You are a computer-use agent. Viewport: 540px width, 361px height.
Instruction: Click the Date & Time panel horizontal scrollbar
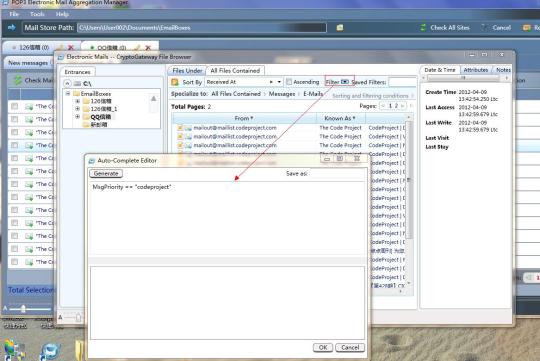tap(465, 78)
